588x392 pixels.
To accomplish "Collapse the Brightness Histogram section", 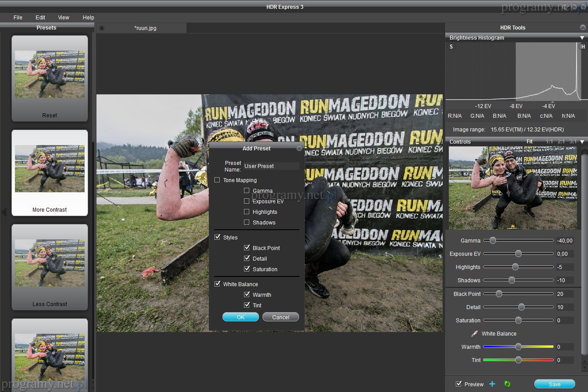I will tap(582, 38).
